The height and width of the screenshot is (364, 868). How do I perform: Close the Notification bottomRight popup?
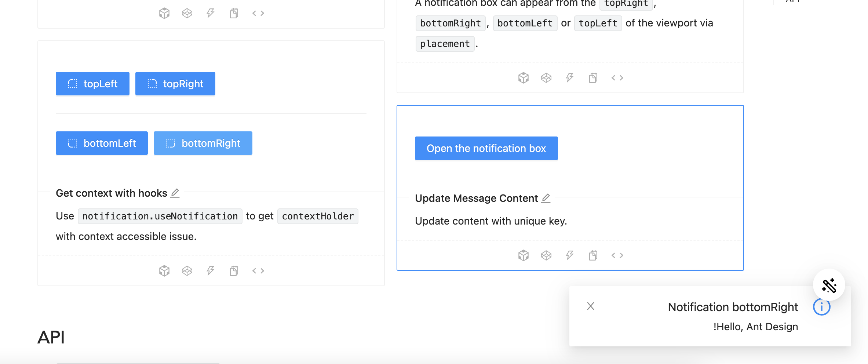coord(591,306)
